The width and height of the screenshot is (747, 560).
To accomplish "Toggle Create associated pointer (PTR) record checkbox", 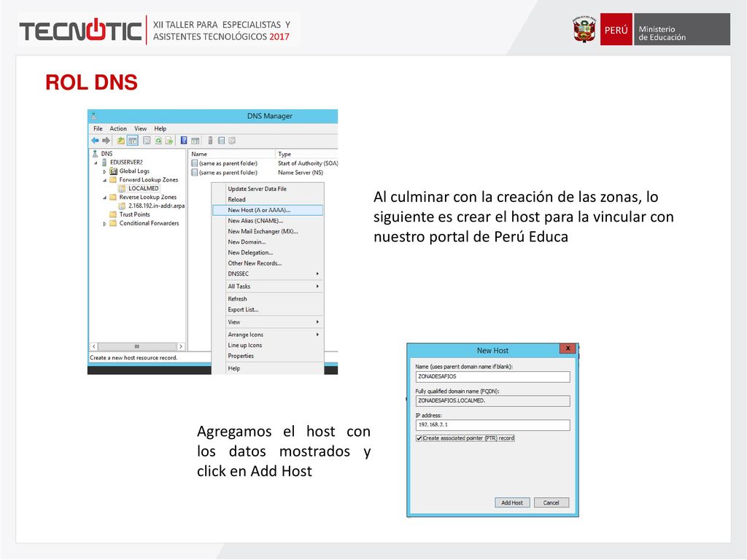I will (419, 438).
